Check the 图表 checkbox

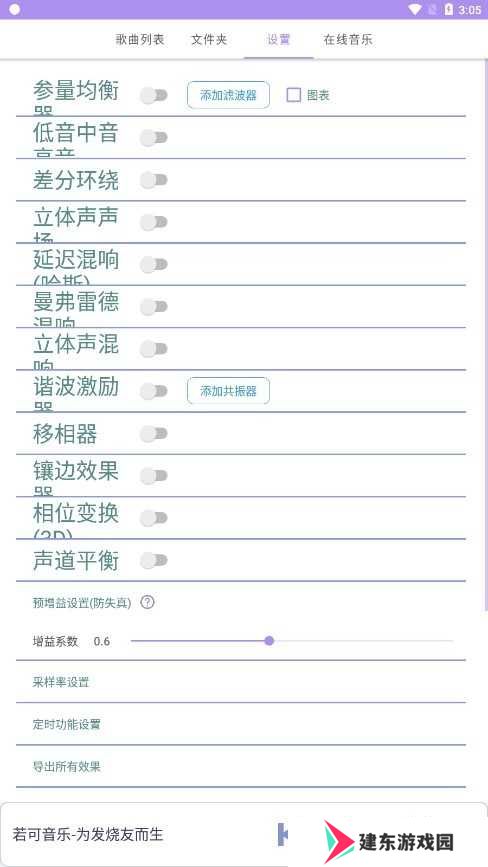click(x=293, y=95)
